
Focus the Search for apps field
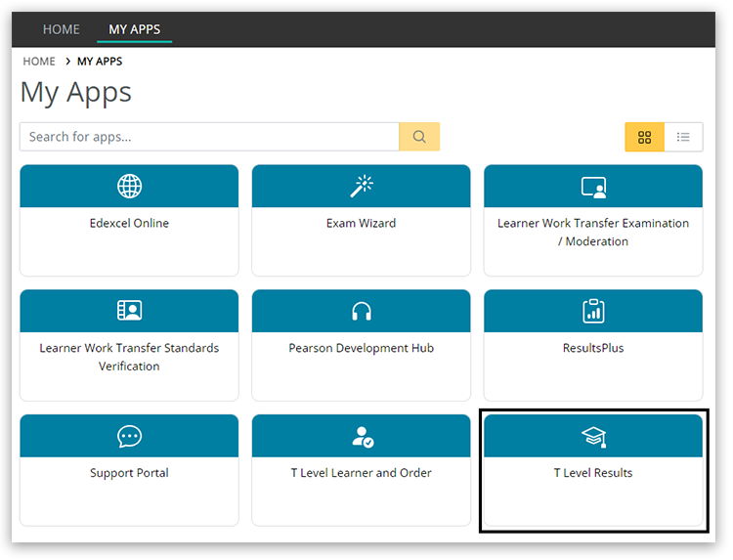coord(209,137)
